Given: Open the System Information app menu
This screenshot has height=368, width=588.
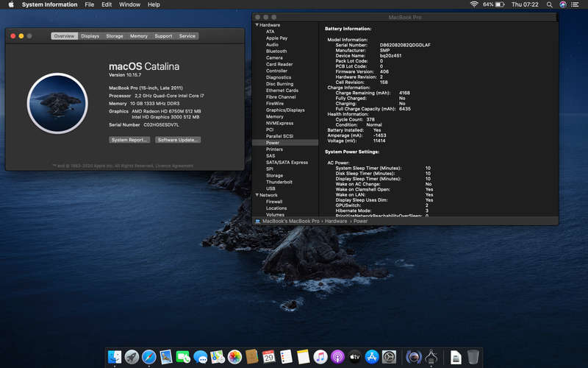Looking at the screenshot, I should [49, 4].
